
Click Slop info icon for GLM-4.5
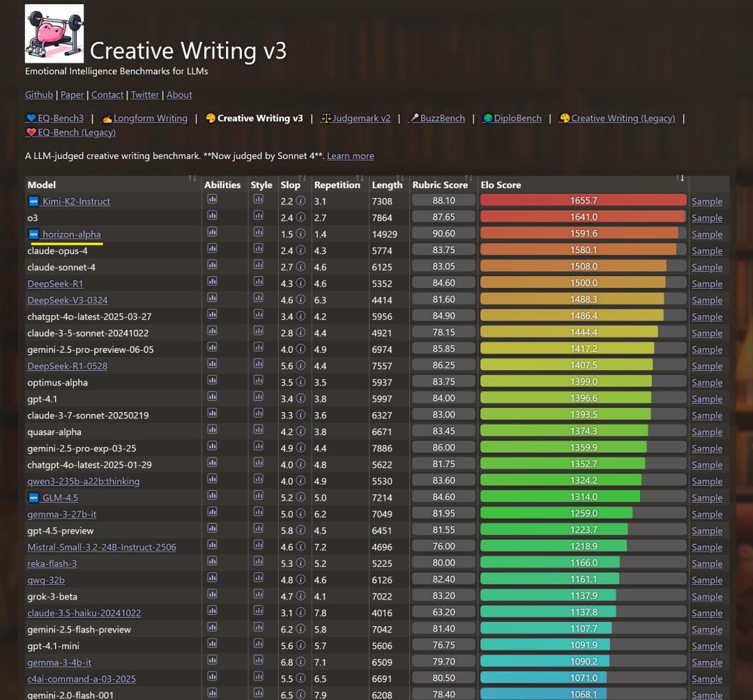pos(301,497)
